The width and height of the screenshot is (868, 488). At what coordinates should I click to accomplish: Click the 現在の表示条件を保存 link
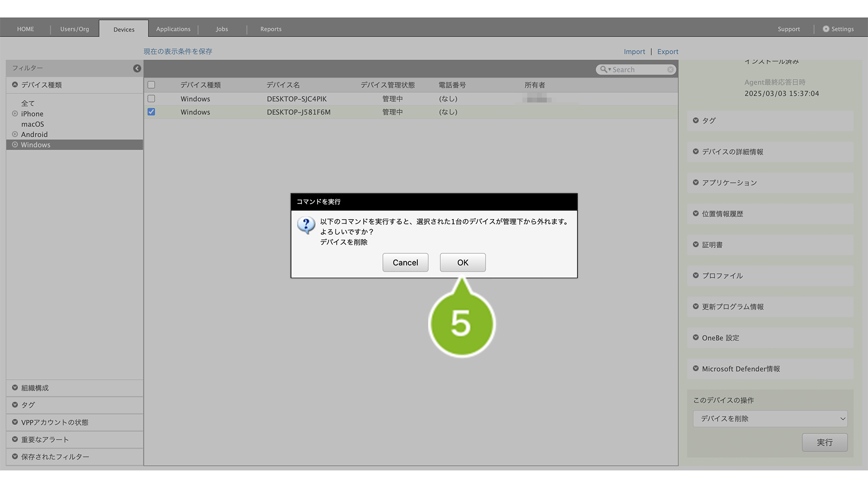(x=178, y=51)
